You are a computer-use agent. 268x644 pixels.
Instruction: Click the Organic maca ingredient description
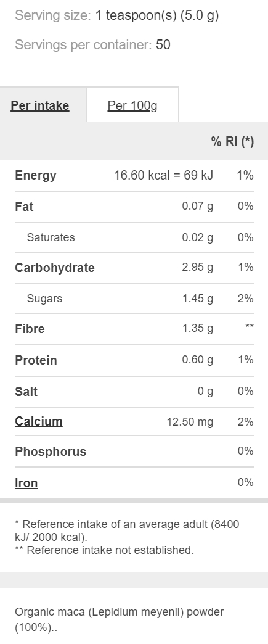point(120,620)
